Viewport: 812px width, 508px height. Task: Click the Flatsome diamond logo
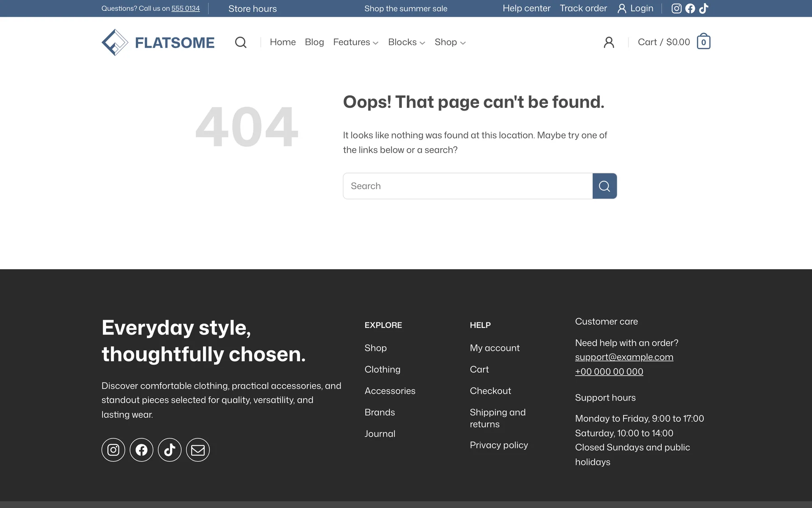[115, 42]
